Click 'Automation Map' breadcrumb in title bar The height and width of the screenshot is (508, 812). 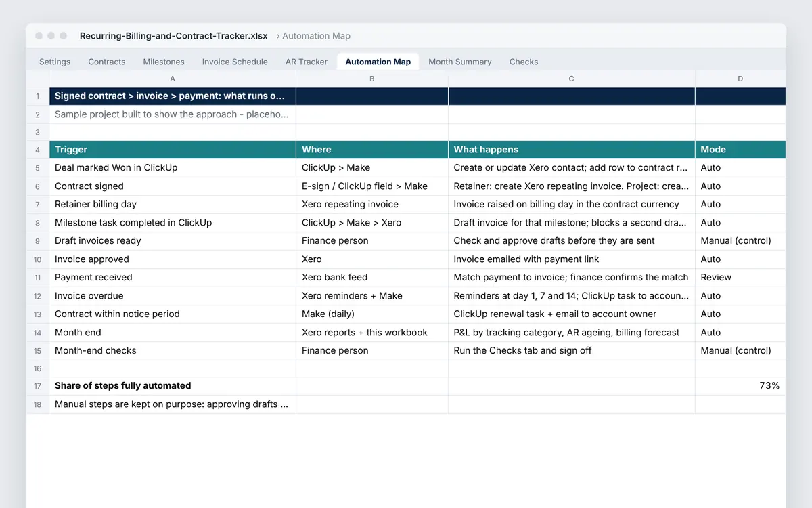pos(316,36)
